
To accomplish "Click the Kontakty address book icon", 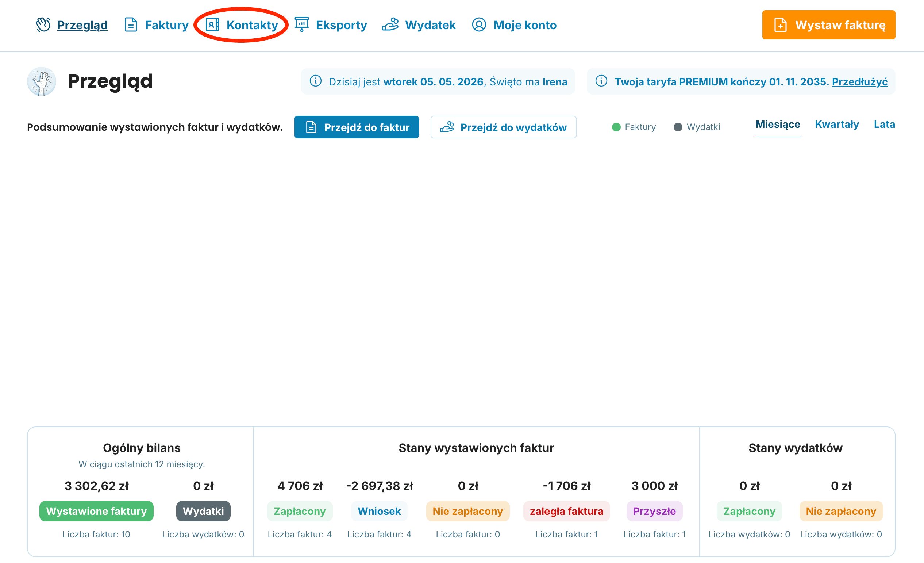I will (212, 25).
